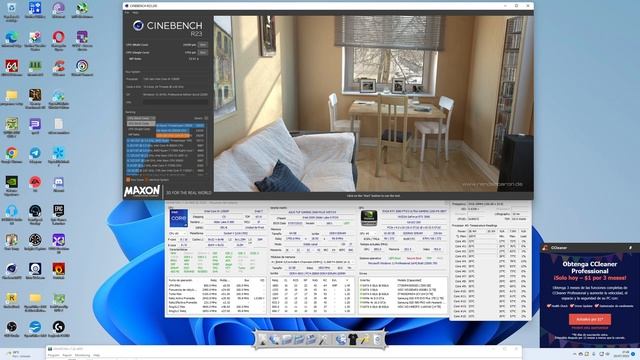Toggle the Identical System legend checkbox
The width and height of the screenshot is (640, 360).
tap(147, 180)
